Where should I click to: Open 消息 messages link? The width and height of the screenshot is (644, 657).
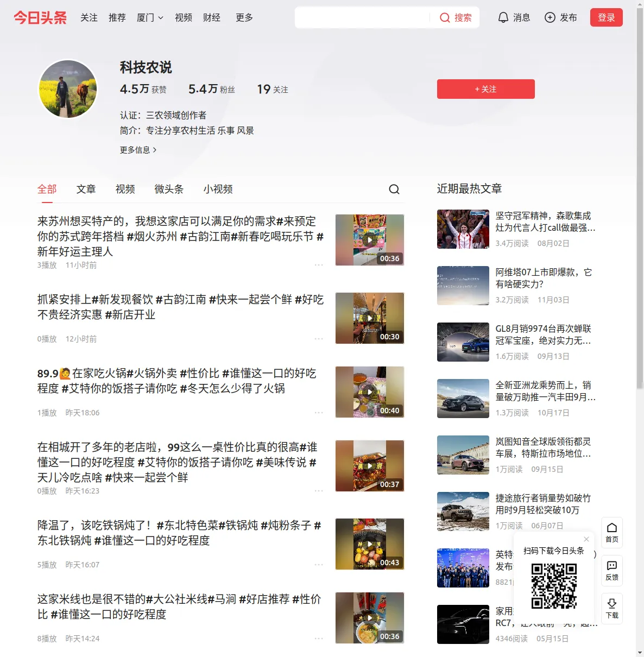[522, 18]
